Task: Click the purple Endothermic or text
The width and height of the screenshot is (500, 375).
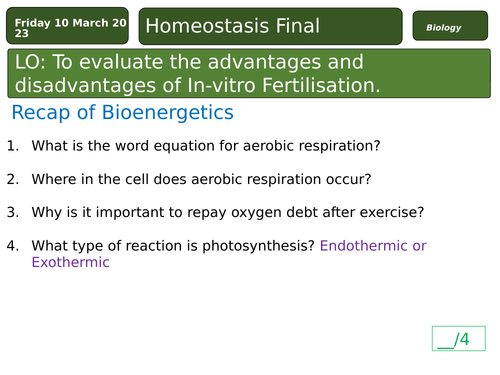Action: click(x=373, y=246)
